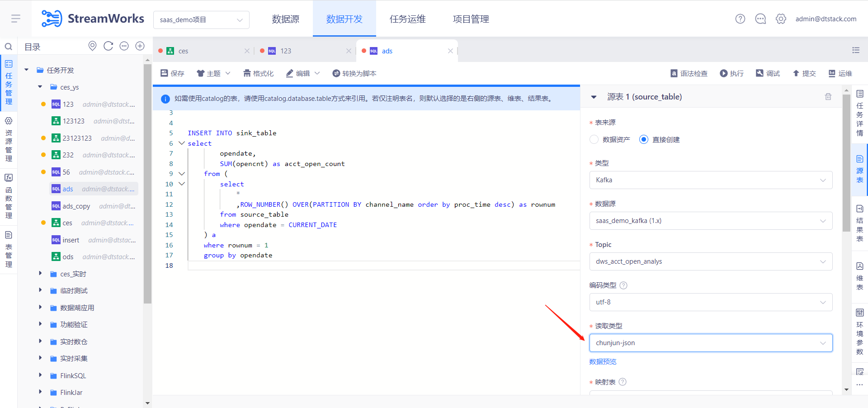Open 23123123 task in tree
The height and width of the screenshot is (408, 868).
click(x=77, y=138)
